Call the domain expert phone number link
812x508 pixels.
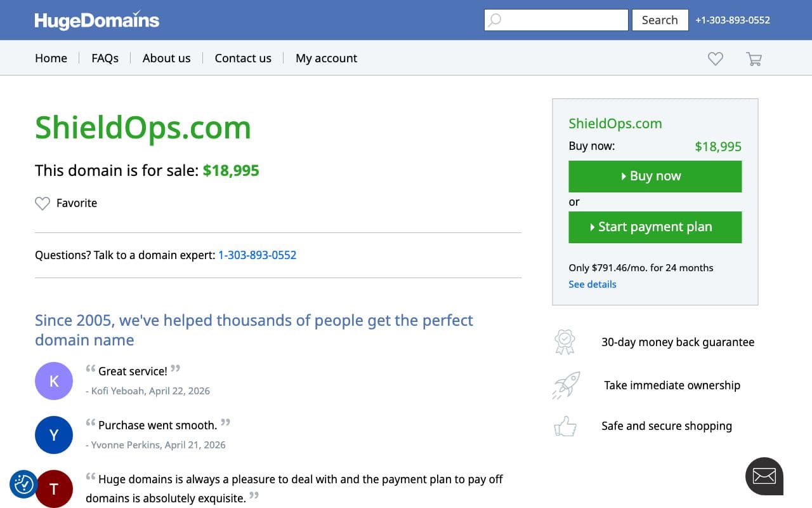point(258,255)
